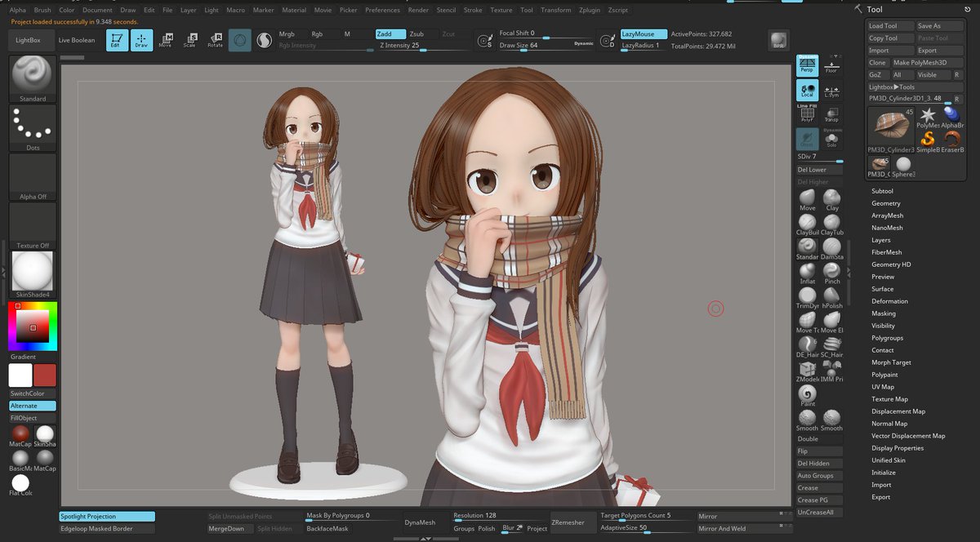The width and height of the screenshot is (980, 542).
Task: Select the hPolish brush
Action: point(831,297)
